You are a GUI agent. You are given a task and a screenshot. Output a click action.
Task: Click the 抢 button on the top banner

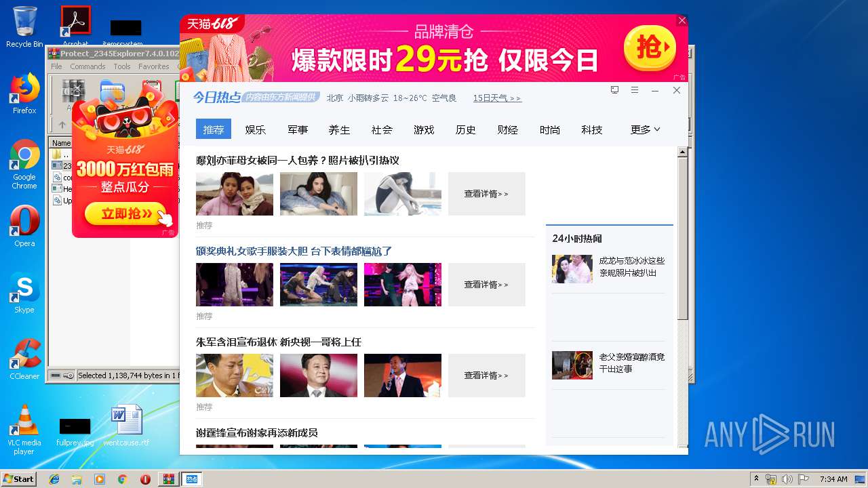(650, 48)
